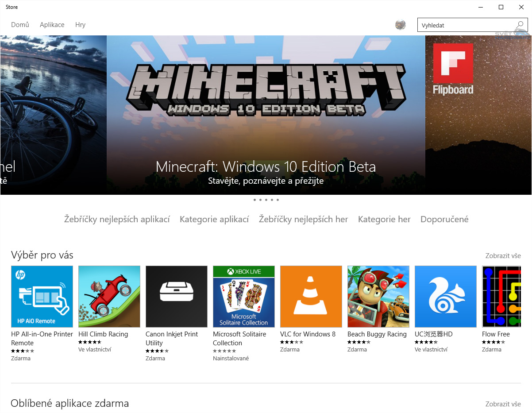Image resolution: width=532 pixels, height=413 pixels.
Task: Click Zobrazit vše for Výběr pro vás
Action: (x=503, y=255)
